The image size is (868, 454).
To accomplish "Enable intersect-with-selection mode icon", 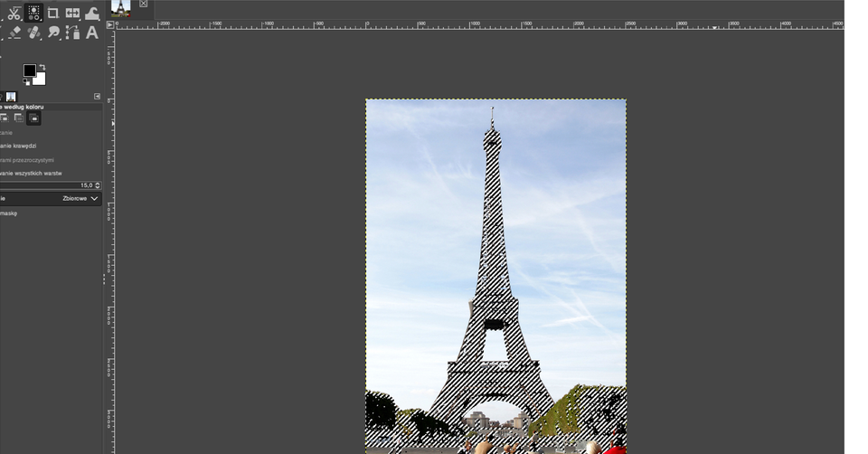I will [33, 118].
